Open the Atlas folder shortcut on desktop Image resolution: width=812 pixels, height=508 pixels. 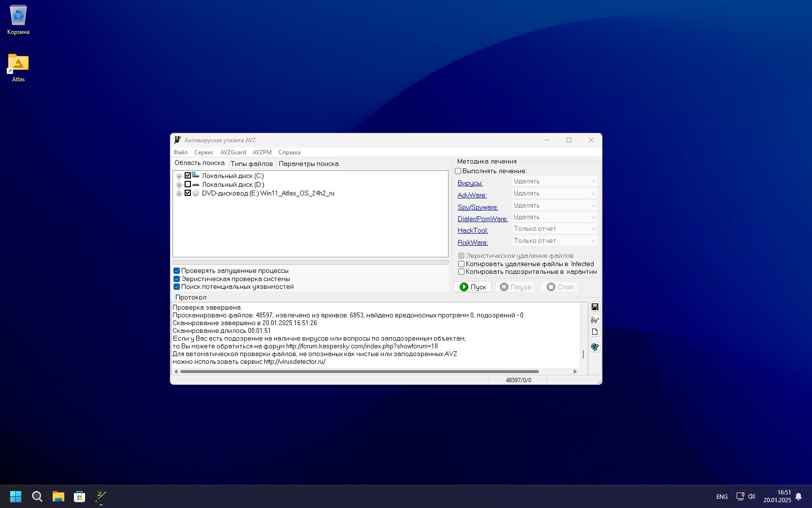point(18,68)
